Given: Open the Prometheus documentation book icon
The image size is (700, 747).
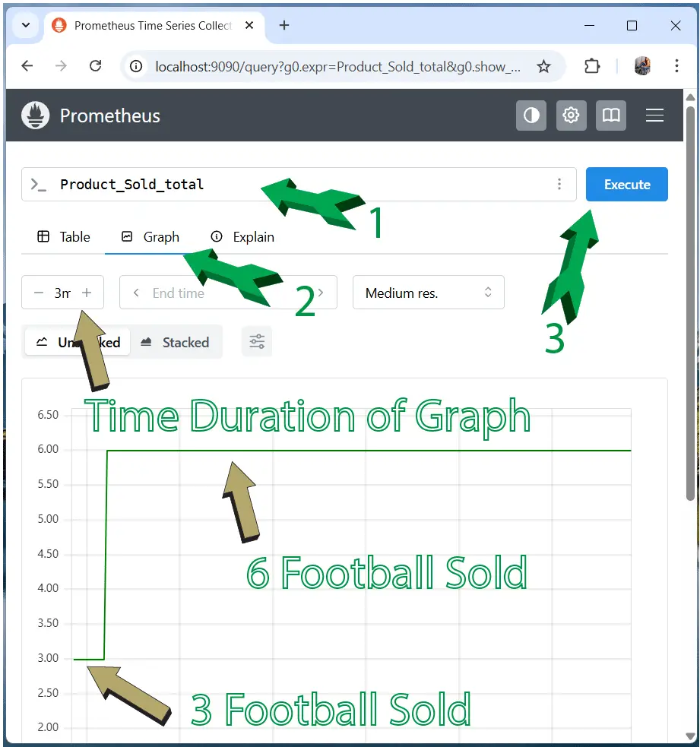Looking at the screenshot, I should 610,116.
